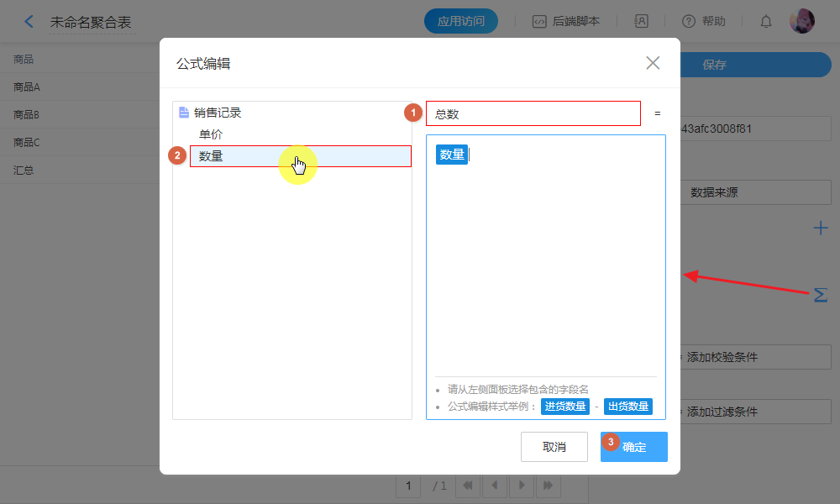
Task: Go to the next page arrow
Action: (x=522, y=486)
